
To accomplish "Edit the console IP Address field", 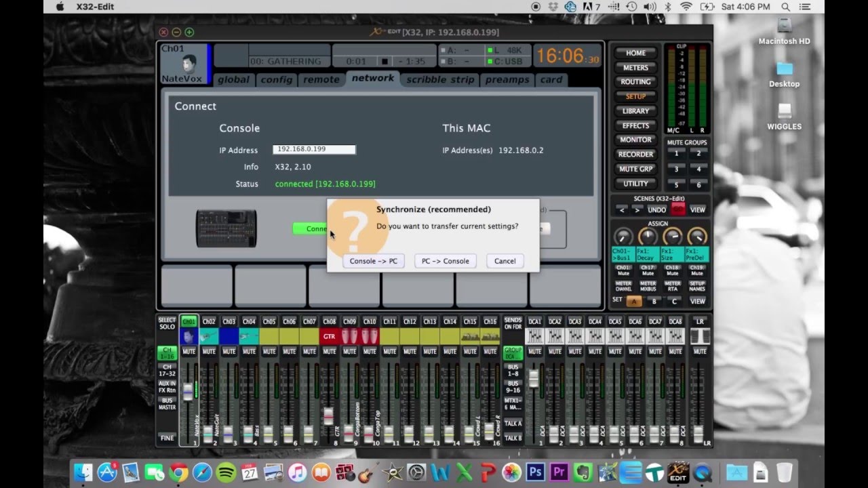I will [314, 150].
